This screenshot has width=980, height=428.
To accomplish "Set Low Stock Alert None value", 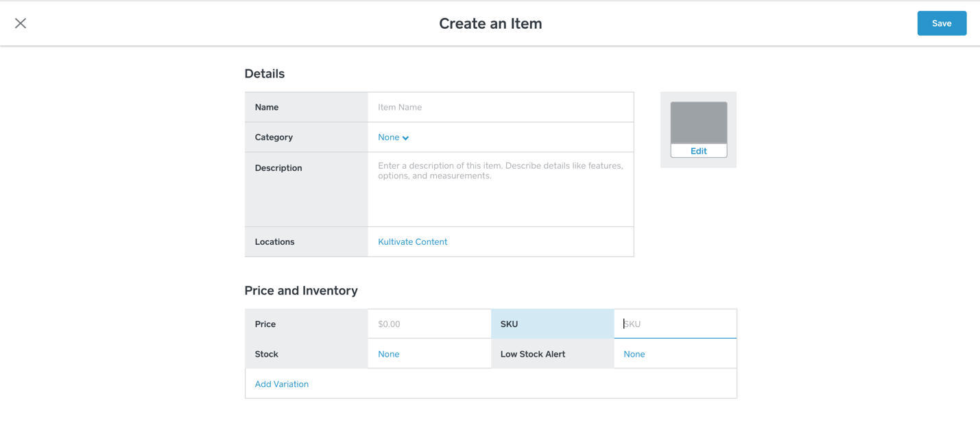I will 634,355.
